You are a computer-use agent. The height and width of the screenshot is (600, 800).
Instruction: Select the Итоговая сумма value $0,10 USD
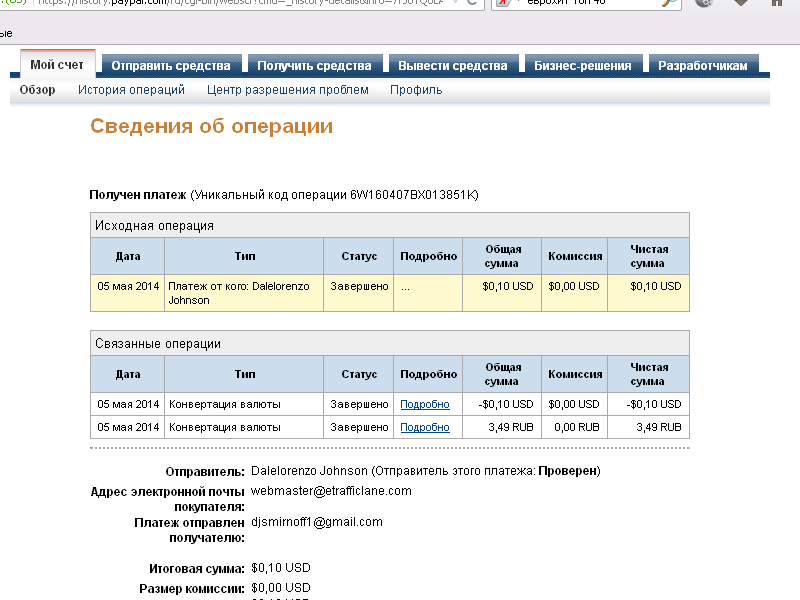pos(281,568)
